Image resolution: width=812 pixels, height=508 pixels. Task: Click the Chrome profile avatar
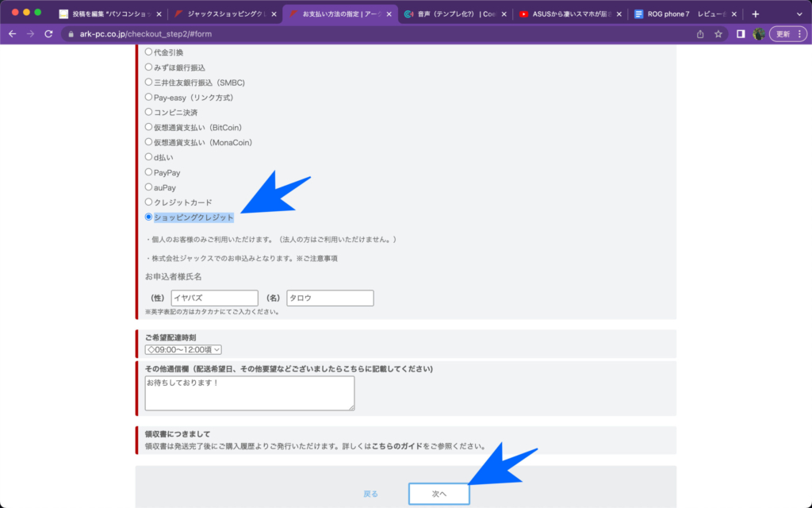tap(759, 34)
